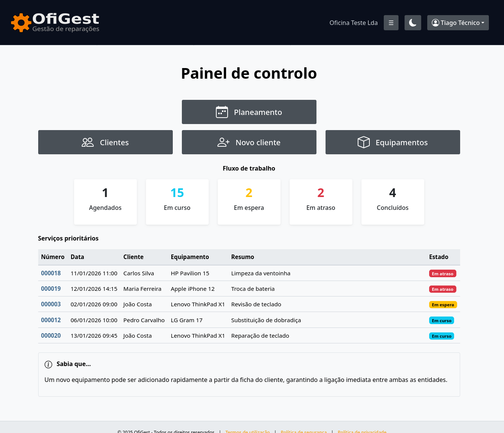Open the Em espera workflow card
Viewport: 504px width, 433px height.
click(x=249, y=202)
